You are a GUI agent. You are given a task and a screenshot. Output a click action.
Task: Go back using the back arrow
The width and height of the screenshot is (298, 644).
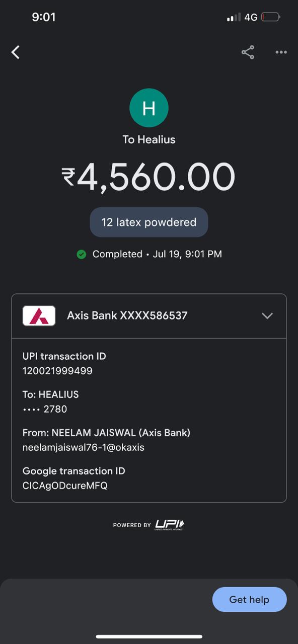[x=16, y=52]
